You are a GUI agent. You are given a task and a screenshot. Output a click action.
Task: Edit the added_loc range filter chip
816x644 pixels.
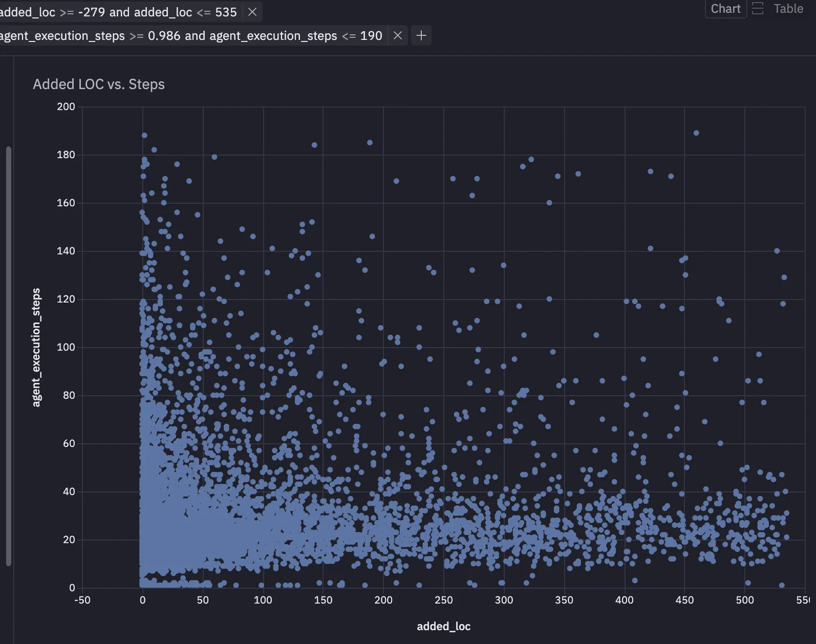[119, 12]
